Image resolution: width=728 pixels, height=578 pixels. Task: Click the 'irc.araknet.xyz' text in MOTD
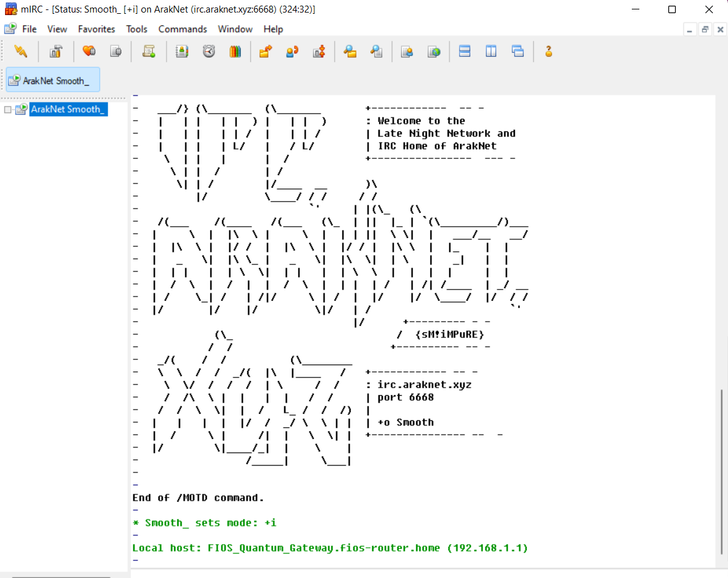tap(424, 384)
